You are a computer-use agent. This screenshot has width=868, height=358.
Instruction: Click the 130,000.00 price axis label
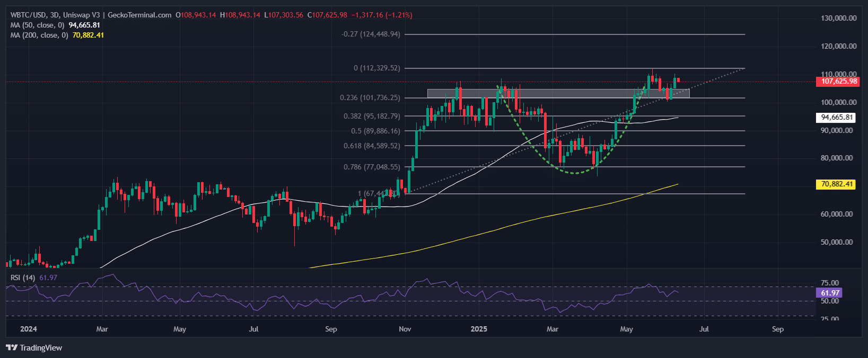point(838,18)
